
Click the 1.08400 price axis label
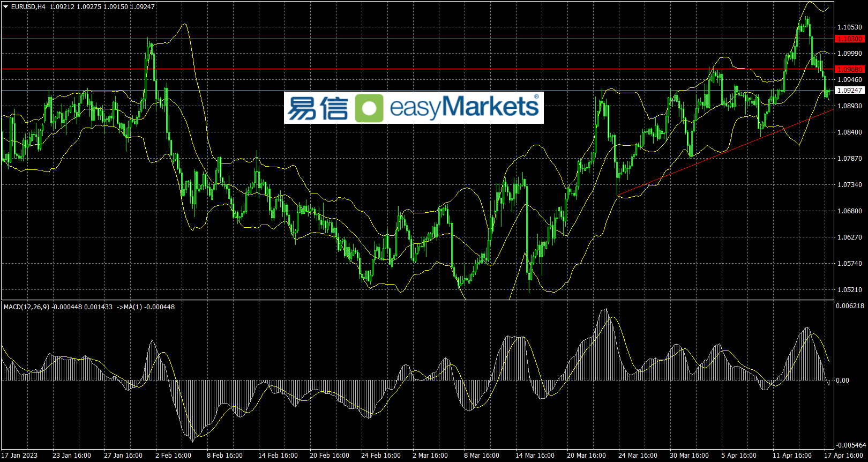[x=850, y=132]
